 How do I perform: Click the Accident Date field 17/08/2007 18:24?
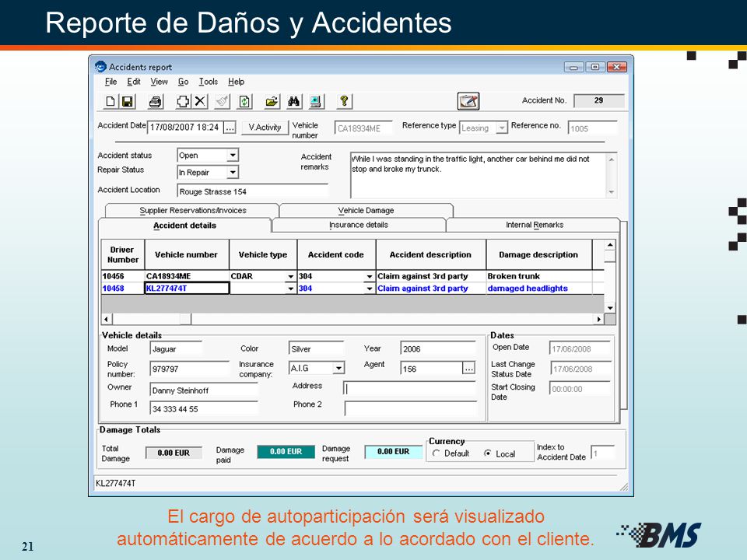tap(185, 128)
